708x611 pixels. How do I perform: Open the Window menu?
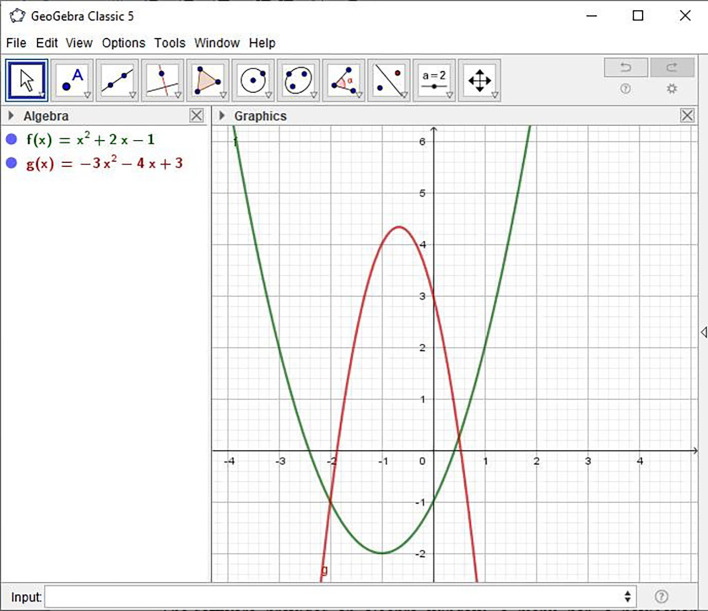(x=217, y=43)
